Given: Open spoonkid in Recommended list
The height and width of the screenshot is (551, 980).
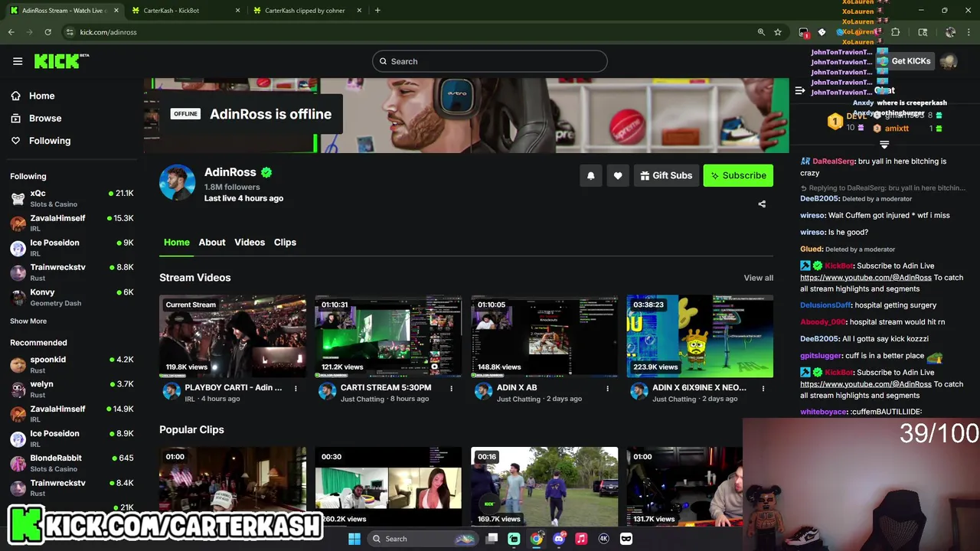Looking at the screenshot, I should pyautogui.click(x=72, y=364).
